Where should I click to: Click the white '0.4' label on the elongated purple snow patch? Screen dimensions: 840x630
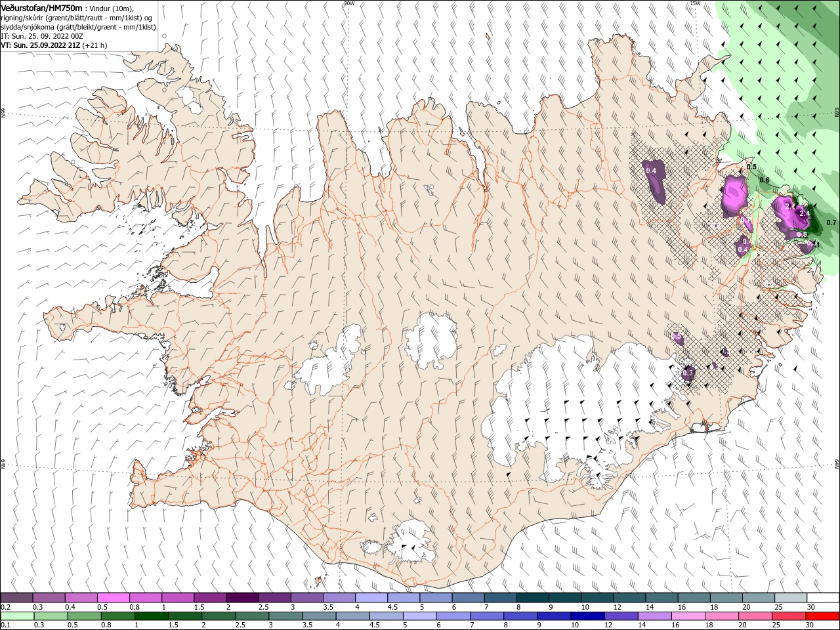[x=651, y=171]
